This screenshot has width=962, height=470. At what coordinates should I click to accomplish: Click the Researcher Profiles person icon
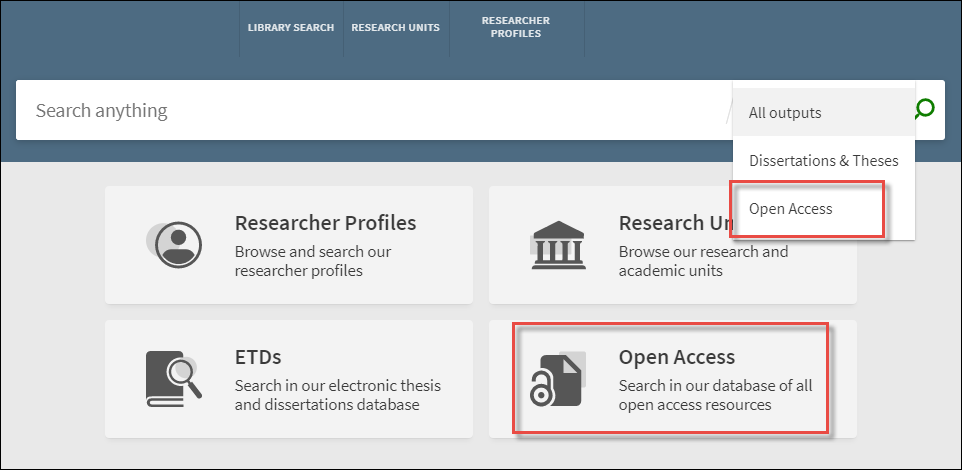[x=175, y=244]
